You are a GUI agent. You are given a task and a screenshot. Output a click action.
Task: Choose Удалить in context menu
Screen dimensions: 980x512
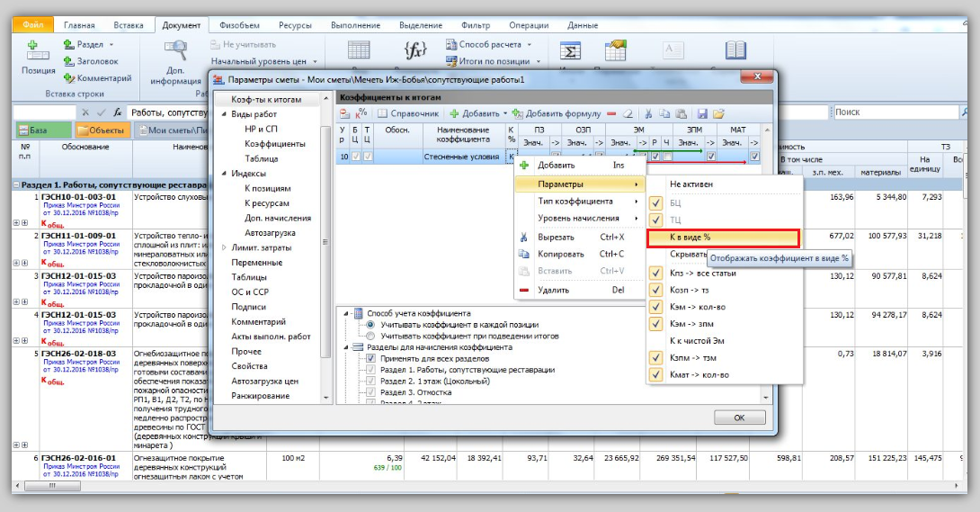[x=580, y=290]
